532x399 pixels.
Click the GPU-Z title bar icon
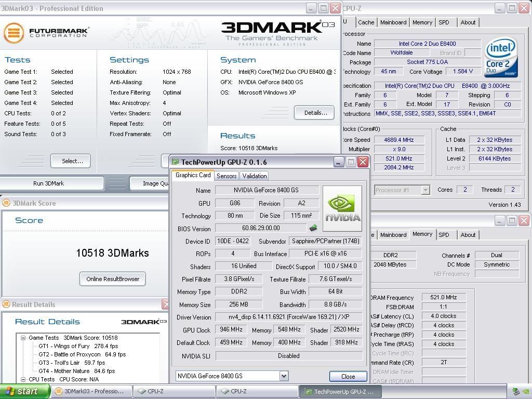tap(176, 162)
